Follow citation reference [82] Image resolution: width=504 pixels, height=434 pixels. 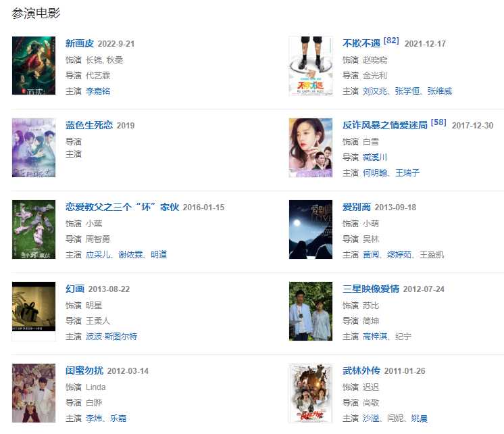pos(391,41)
